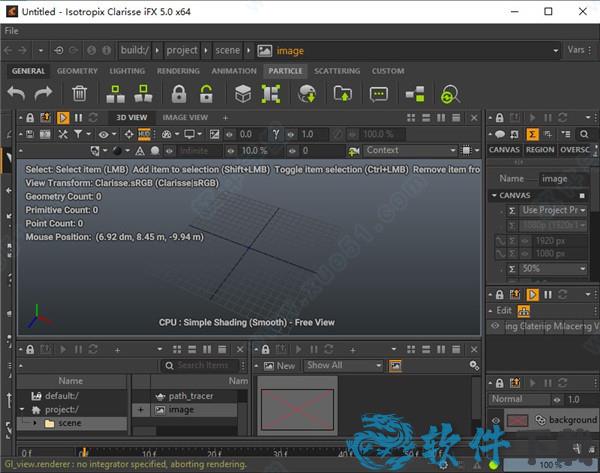Toggle the eye icon beside exposure 0.0

pyautogui.click(x=229, y=134)
